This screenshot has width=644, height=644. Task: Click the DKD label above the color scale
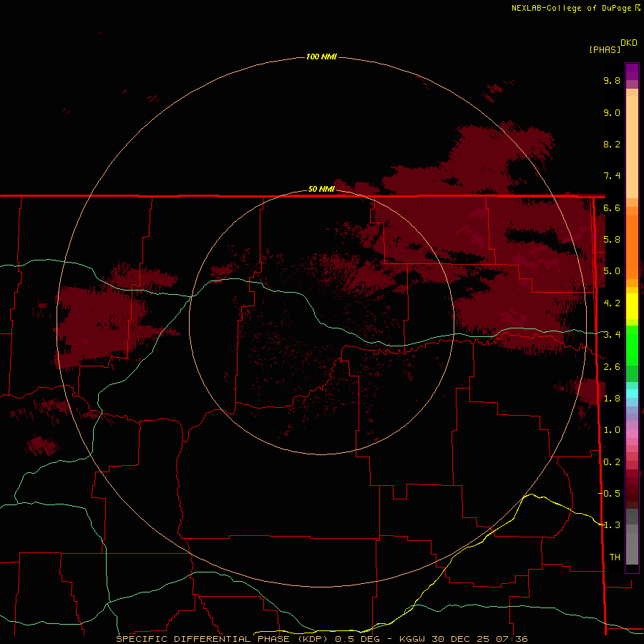[629, 43]
